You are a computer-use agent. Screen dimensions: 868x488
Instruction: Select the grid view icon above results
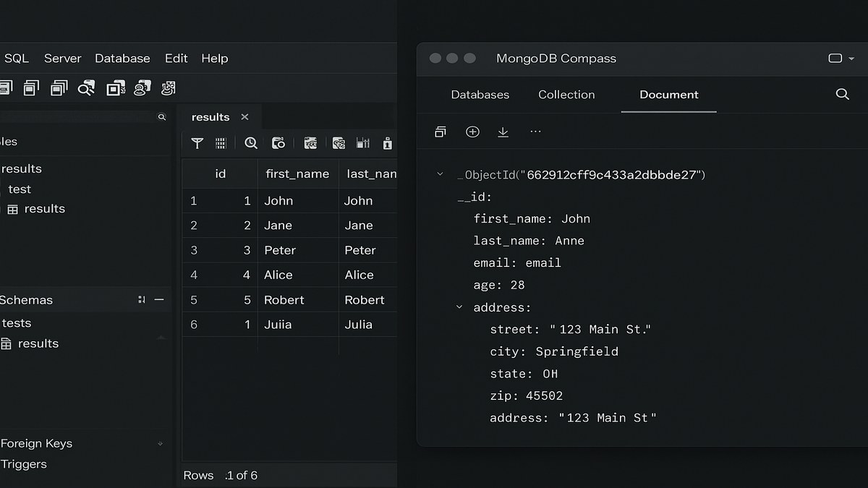[221, 143]
